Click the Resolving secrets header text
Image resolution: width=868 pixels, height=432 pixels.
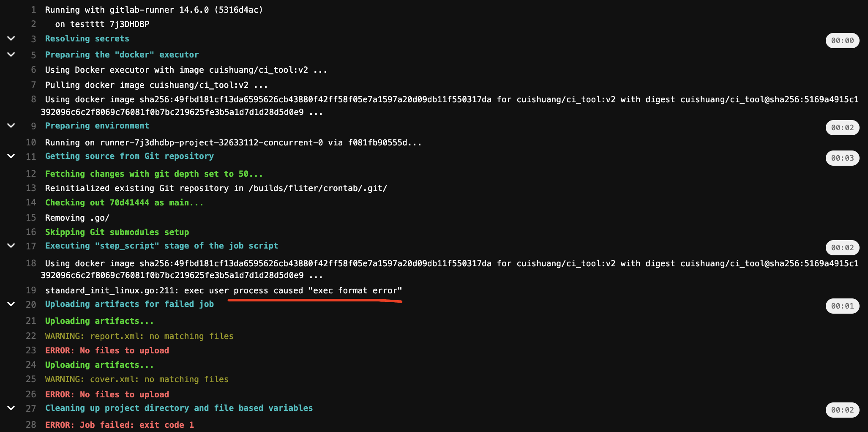(x=87, y=38)
